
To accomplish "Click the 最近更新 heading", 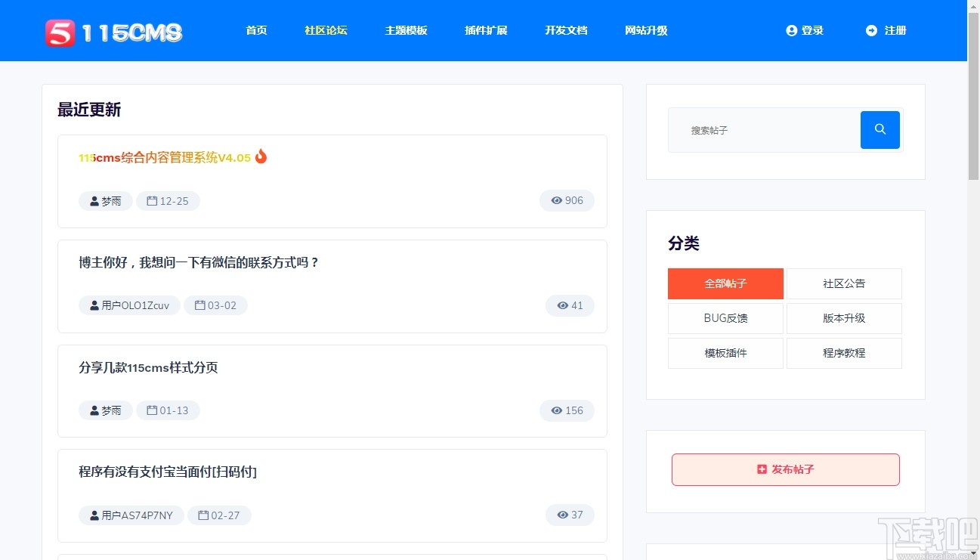I will (89, 110).
